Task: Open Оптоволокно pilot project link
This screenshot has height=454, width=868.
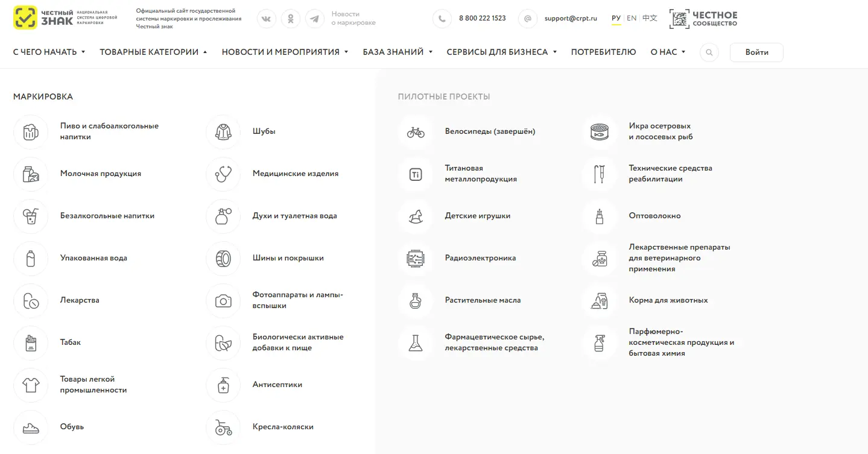Action: click(x=654, y=216)
